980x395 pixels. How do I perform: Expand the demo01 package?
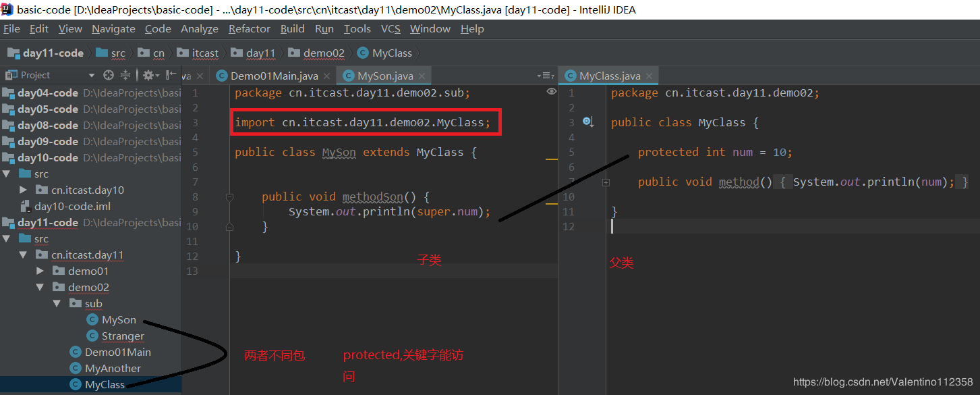coord(40,271)
